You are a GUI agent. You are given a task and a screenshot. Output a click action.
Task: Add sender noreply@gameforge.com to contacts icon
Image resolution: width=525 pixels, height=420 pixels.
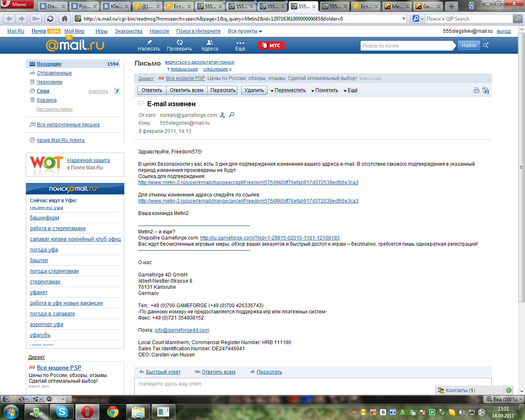223,115
